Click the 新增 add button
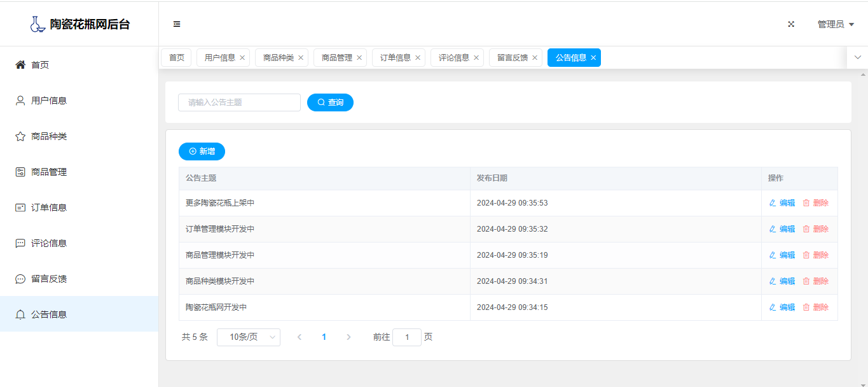This screenshot has height=387, width=868. click(202, 151)
